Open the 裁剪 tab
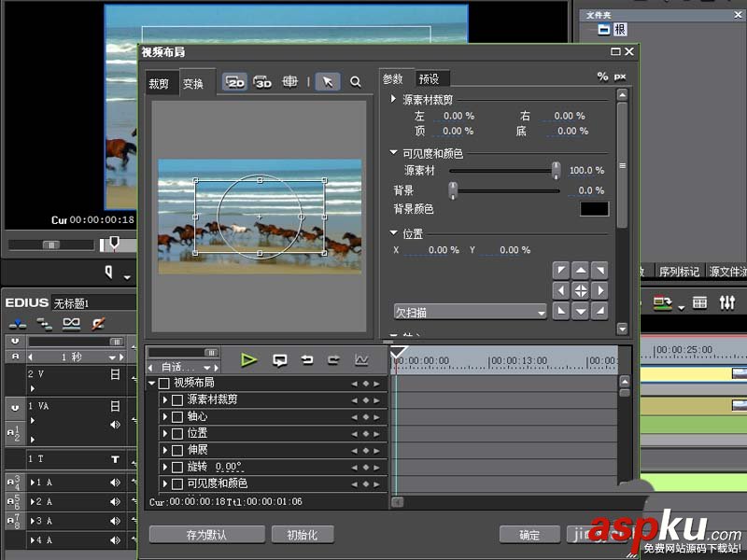This screenshot has height=560, width=747. click(x=159, y=82)
